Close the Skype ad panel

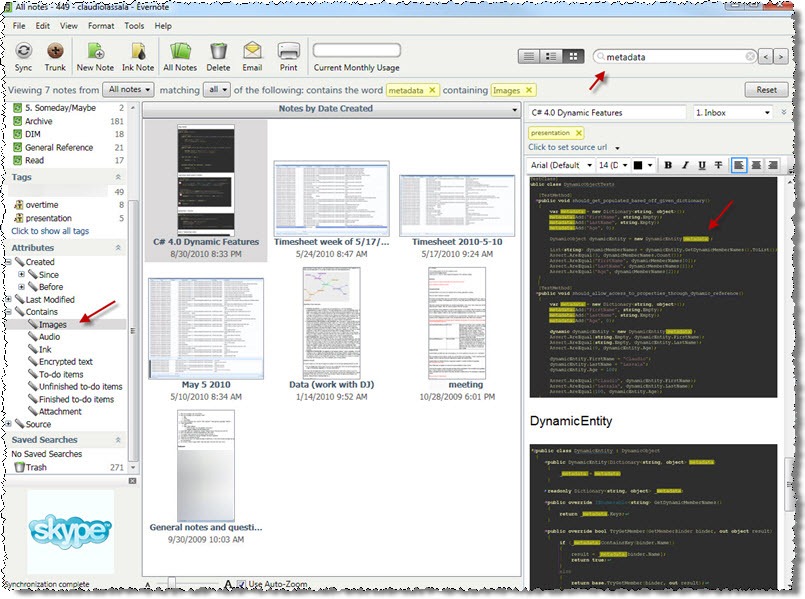click(132, 481)
